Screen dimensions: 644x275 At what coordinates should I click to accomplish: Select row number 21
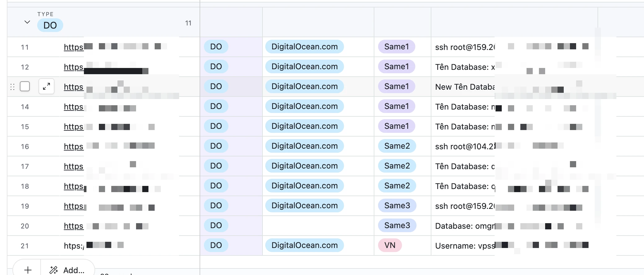[x=25, y=246]
